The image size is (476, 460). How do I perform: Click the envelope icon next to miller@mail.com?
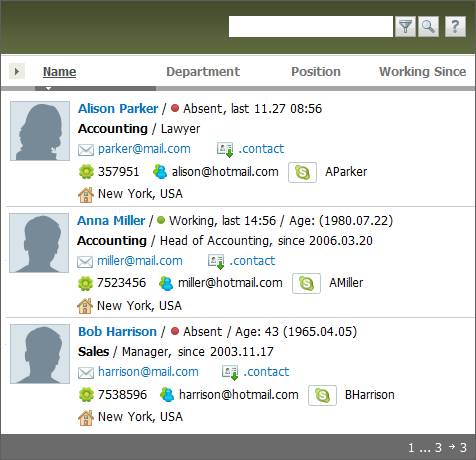[x=85, y=262]
